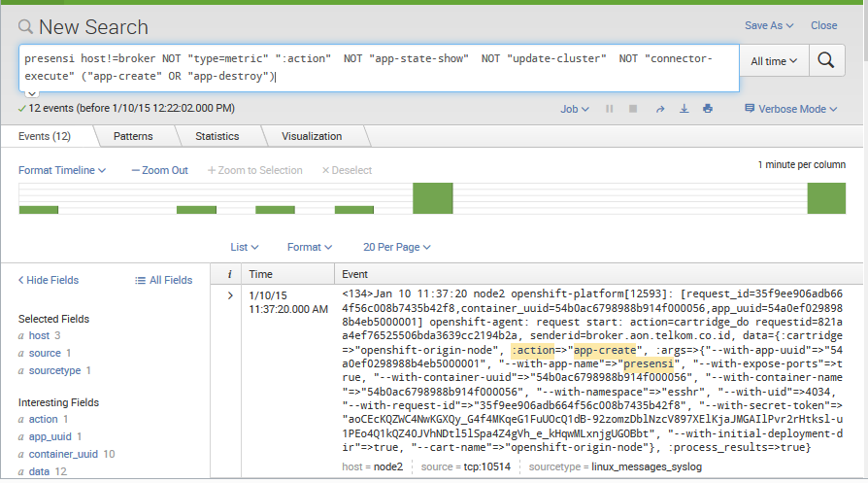Select the source field
The width and height of the screenshot is (868, 483).
(x=45, y=353)
